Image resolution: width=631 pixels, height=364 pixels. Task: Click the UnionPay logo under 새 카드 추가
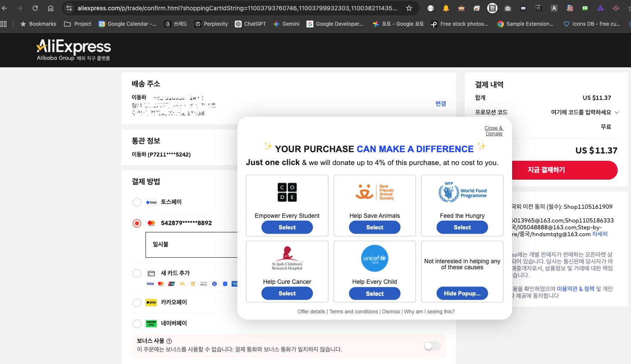pyautogui.click(x=172, y=284)
